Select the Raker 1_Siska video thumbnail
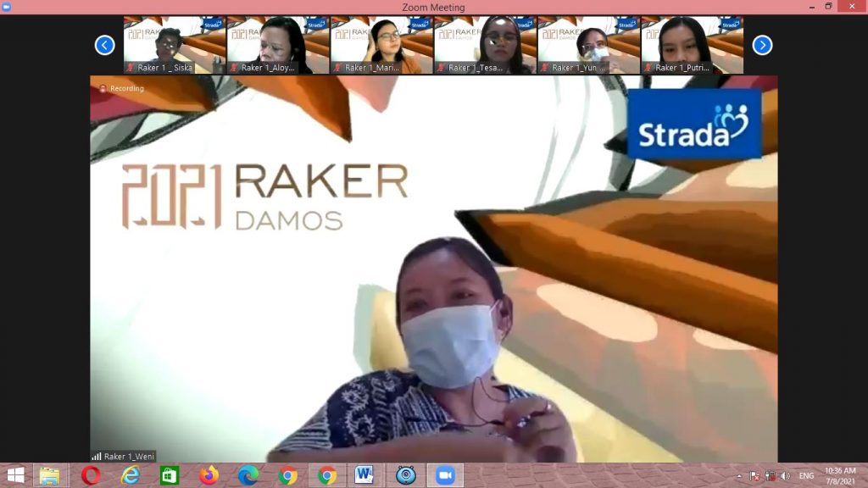Viewport: 868px width, 488px height. pos(175,45)
